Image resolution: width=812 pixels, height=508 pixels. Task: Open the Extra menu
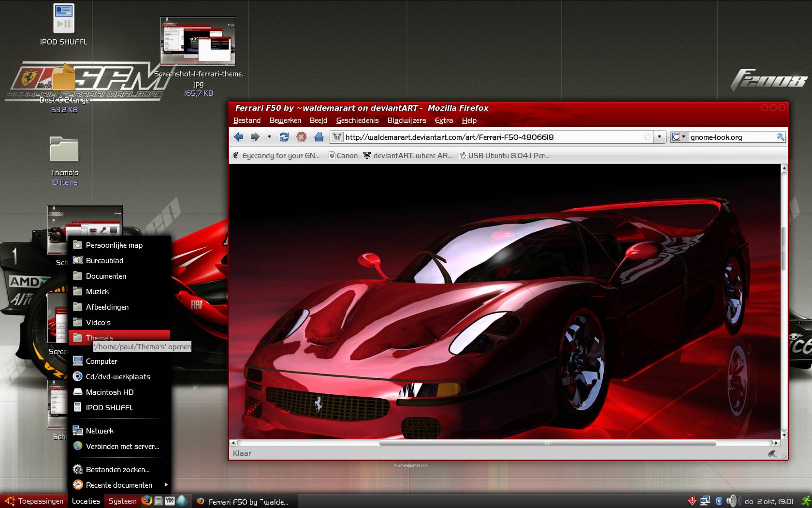tap(444, 120)
